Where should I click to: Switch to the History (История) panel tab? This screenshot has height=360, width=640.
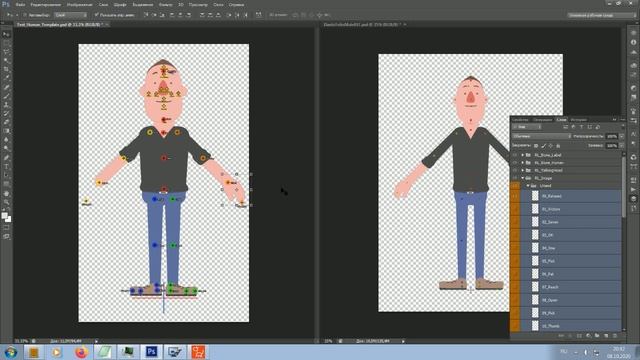578,120
